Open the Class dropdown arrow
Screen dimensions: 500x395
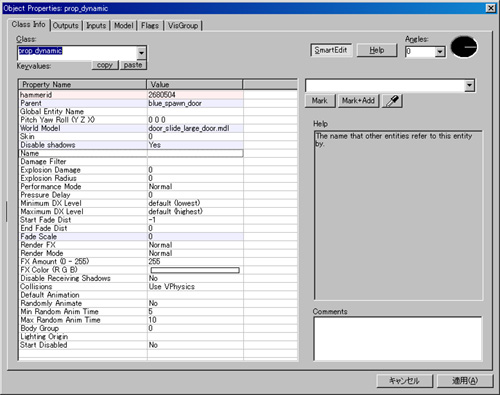(141, 53)
